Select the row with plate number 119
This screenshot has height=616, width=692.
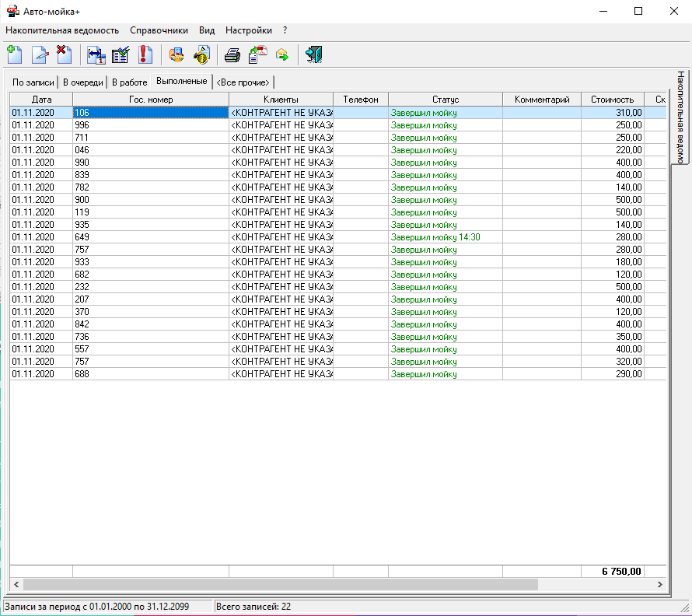click(x=338, y=212)
